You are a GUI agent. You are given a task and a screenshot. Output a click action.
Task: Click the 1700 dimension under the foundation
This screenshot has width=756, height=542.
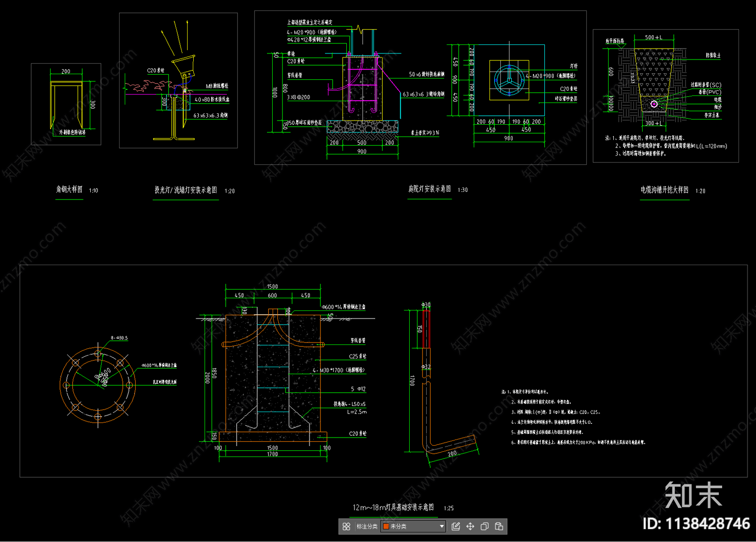tap(273, 454)
